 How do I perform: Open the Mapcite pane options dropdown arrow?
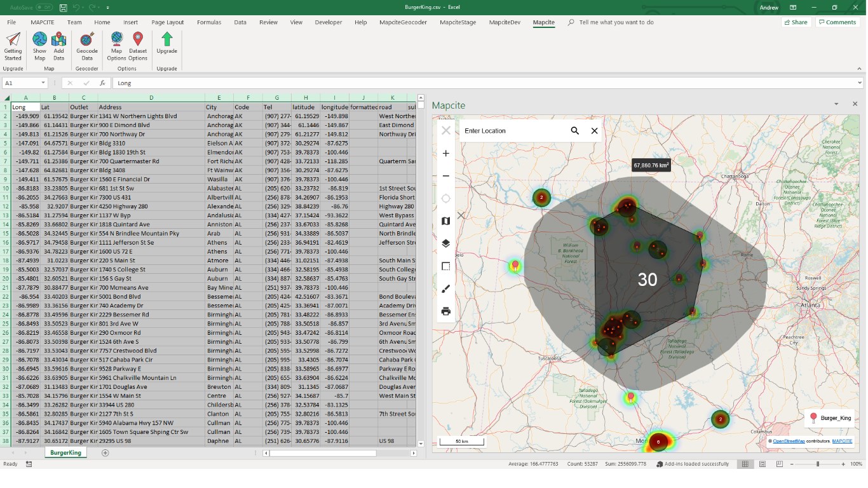click(836, 104)
